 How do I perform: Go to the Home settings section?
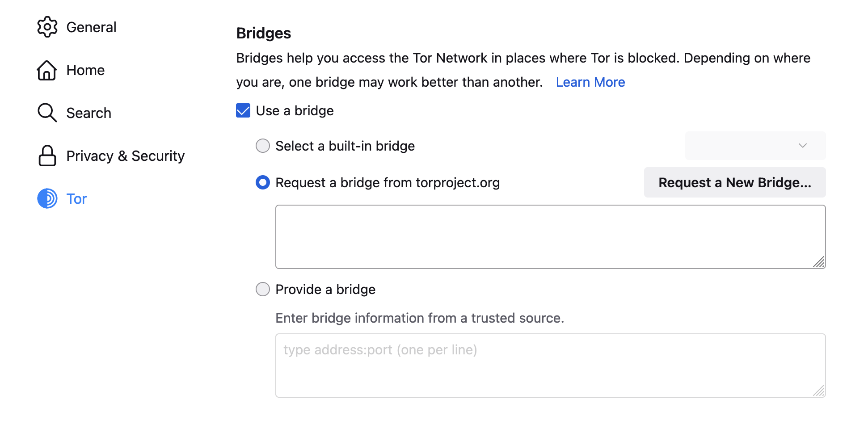point(85,70)
